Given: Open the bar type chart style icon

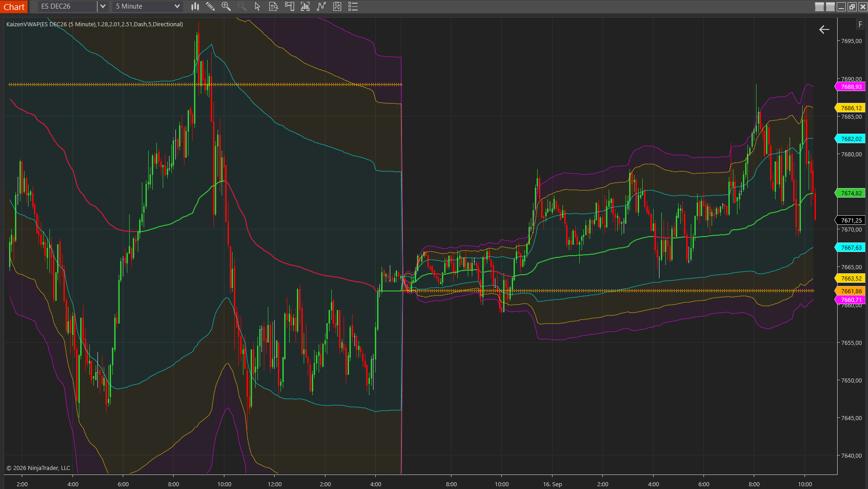Looking at the screenshot, I should point(195,6).
